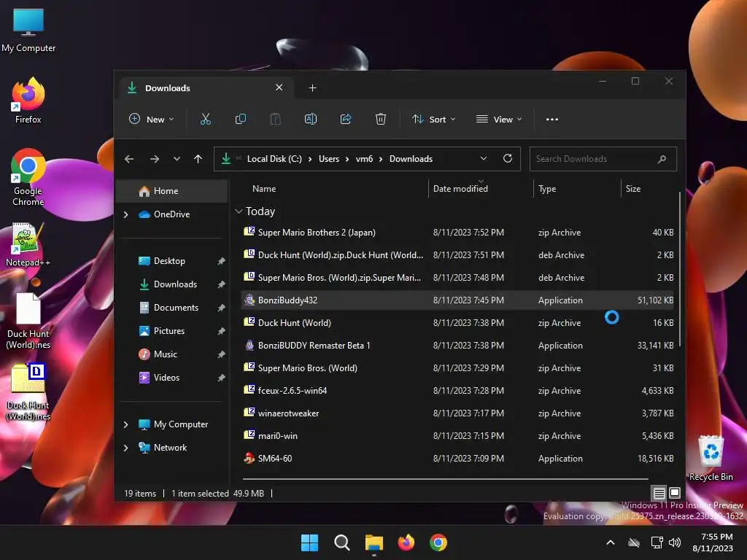Viewport: 747px width, 560px height.
Task: Click the search magnifier in Search Downloads
Action: click(662, 159)
